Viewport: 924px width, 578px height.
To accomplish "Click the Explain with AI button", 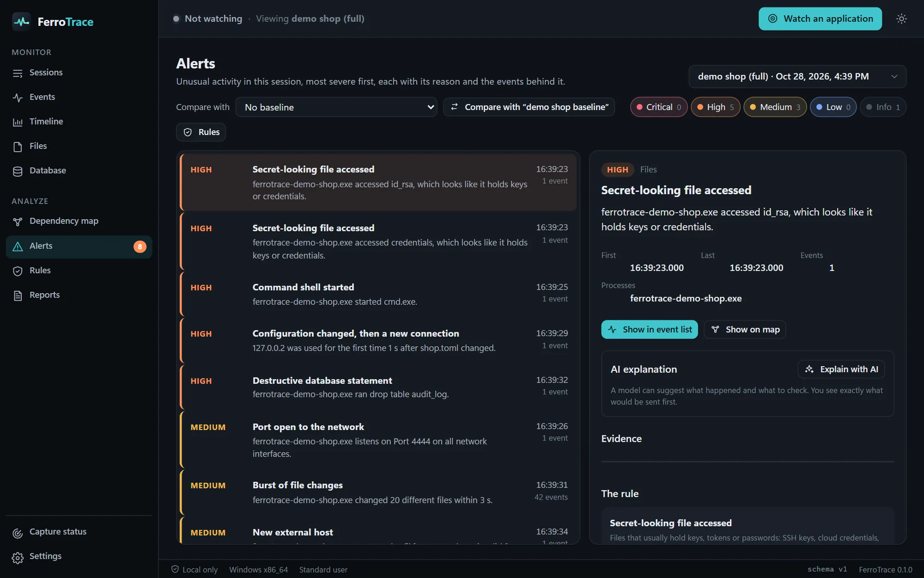I will 841,369.
